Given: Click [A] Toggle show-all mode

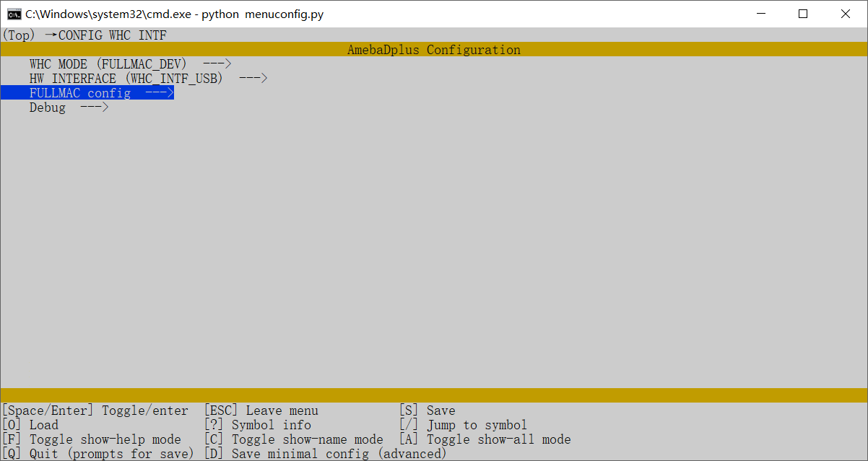Looking at the screenshot, I should (x=485, y=439).
